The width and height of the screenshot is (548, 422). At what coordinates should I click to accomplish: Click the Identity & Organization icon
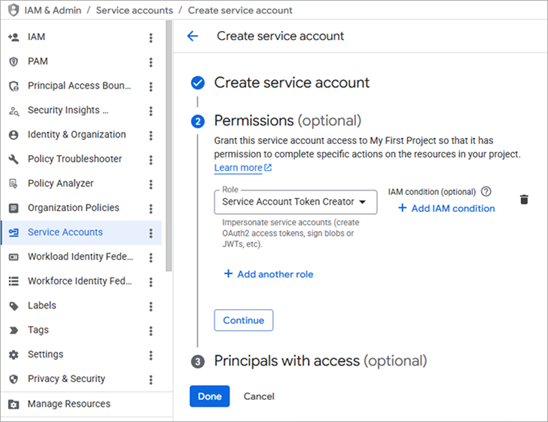coord(14,135)
